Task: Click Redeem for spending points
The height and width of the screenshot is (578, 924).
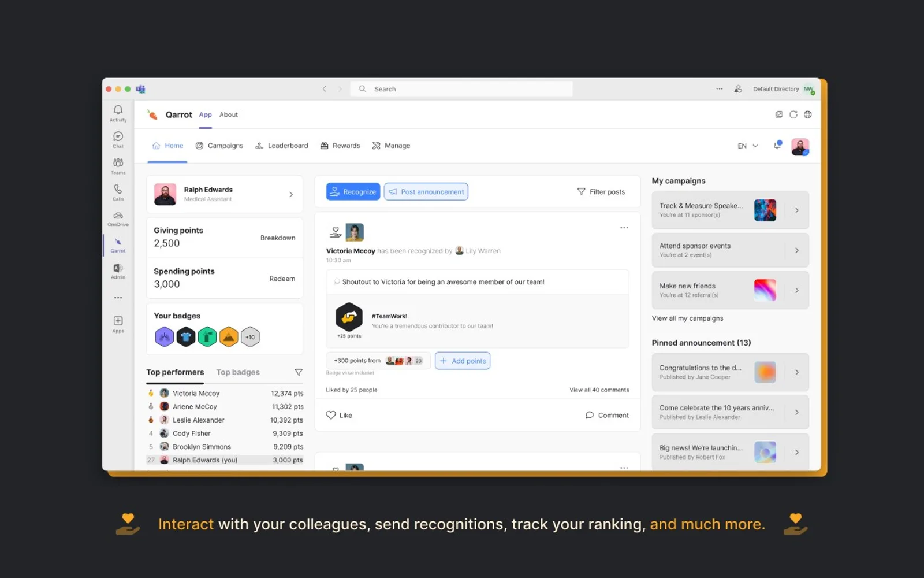Action: coord(282,279)
